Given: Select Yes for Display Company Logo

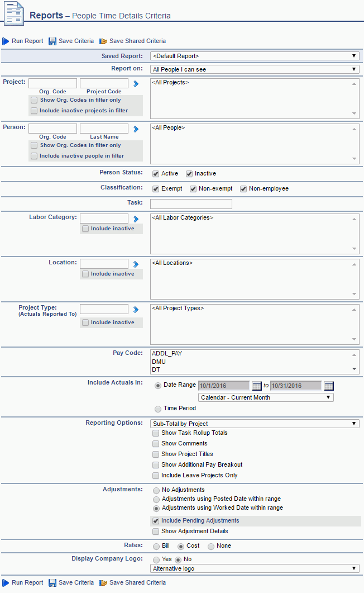Looking at the screenshot, I should point(156,559).
